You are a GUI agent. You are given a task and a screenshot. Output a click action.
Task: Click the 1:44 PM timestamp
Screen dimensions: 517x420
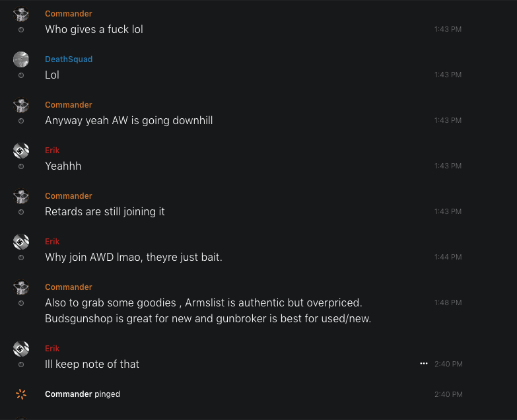coord(448,257)
